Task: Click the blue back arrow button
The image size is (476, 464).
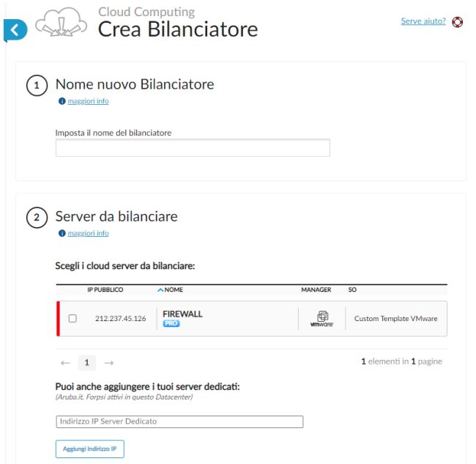Action: point(15,30)
